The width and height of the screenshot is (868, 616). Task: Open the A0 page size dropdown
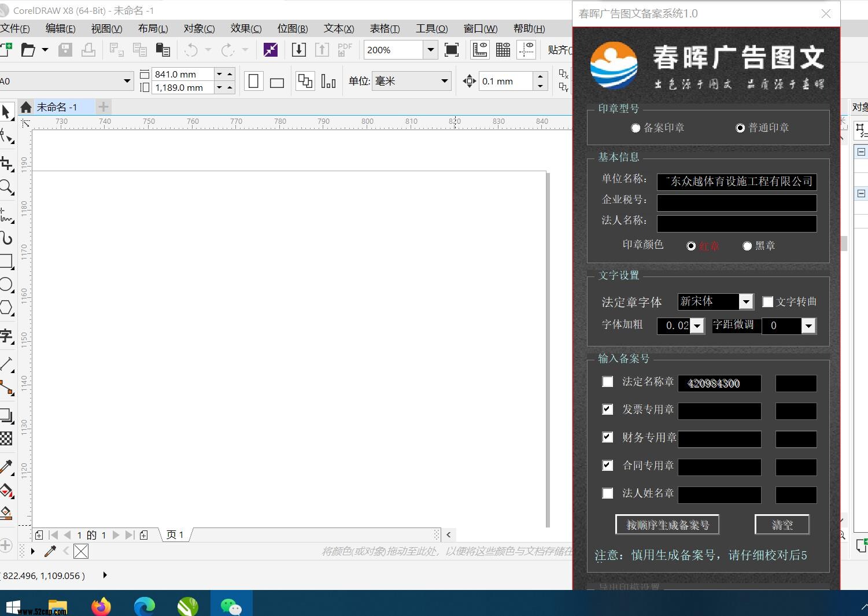tap(127, 81)
